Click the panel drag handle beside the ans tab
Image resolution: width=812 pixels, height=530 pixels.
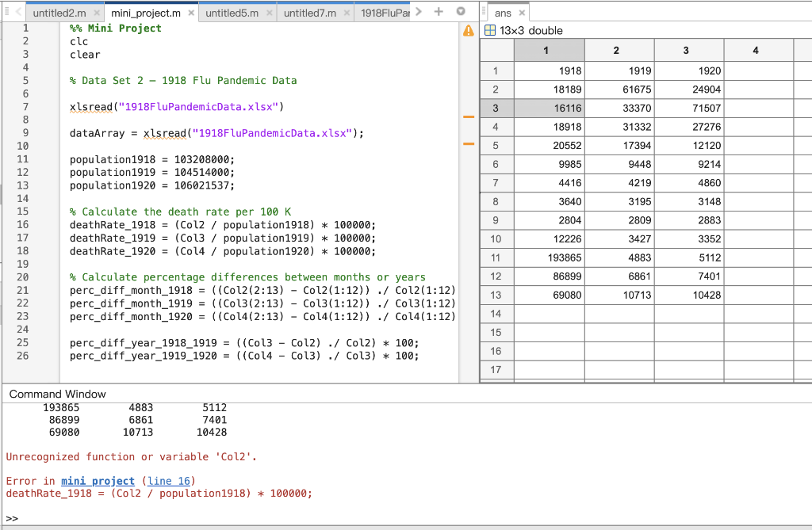tap(484, 12)
